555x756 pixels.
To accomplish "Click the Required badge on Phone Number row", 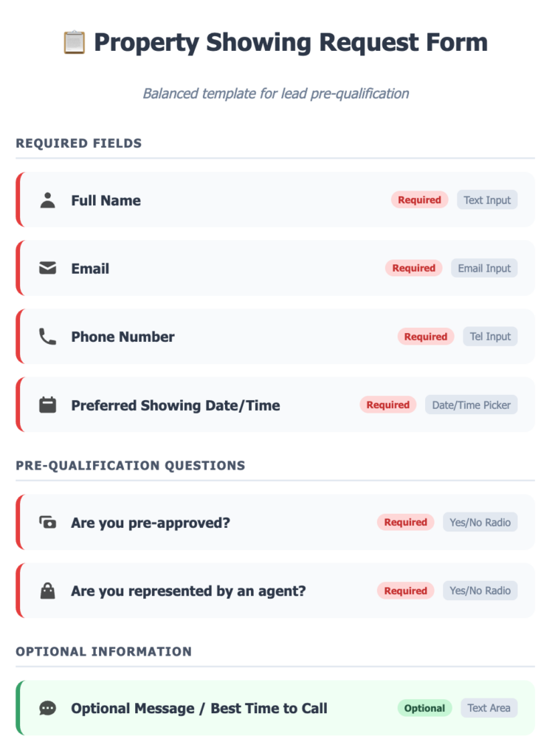I will coord(426,337).
